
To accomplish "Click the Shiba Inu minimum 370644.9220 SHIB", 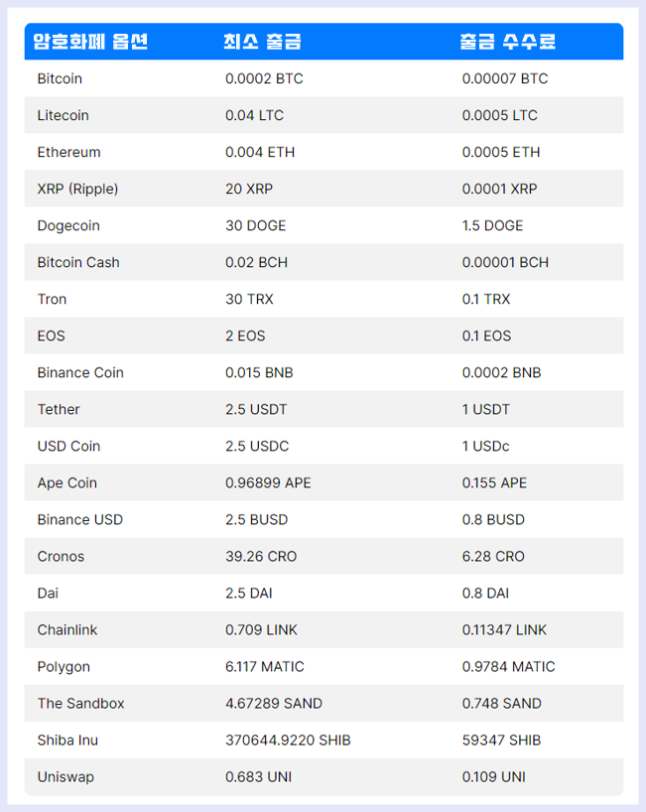I will (288, 741).
